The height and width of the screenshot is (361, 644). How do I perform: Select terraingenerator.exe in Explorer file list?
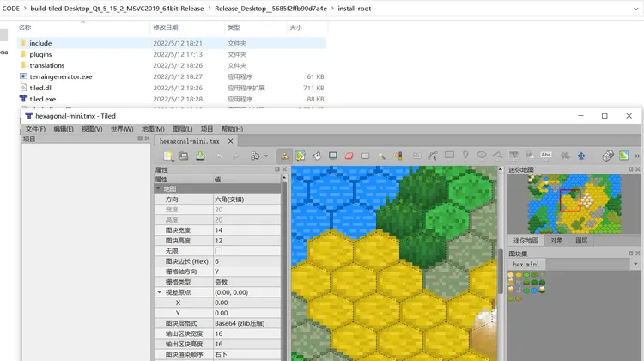(x=61, y=76)
